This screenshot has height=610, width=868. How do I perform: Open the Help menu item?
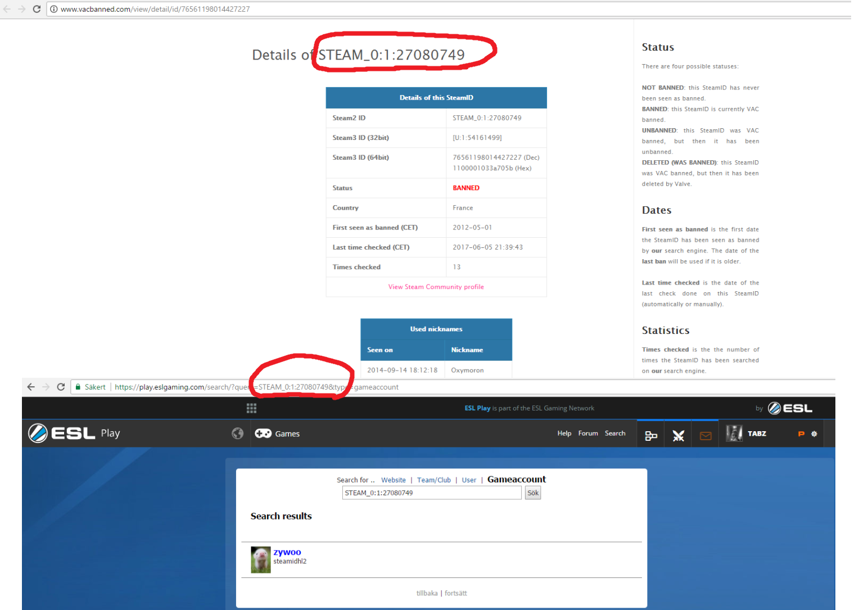click(564, 433)
